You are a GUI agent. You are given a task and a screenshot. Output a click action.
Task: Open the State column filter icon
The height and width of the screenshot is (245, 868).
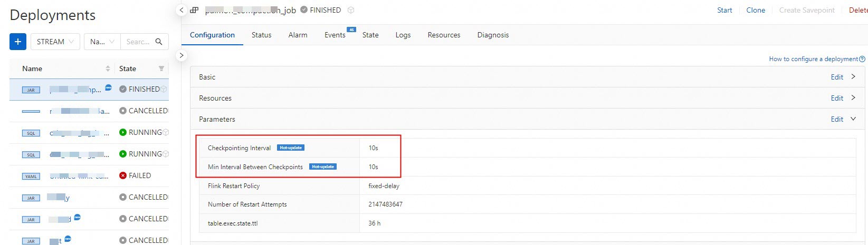coord(161,68)
